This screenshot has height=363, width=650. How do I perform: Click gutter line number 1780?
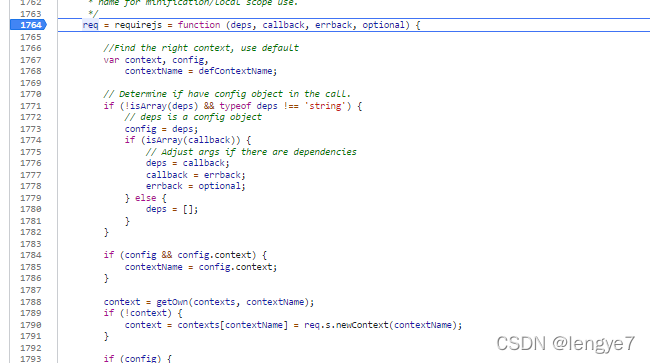[31, 209]
